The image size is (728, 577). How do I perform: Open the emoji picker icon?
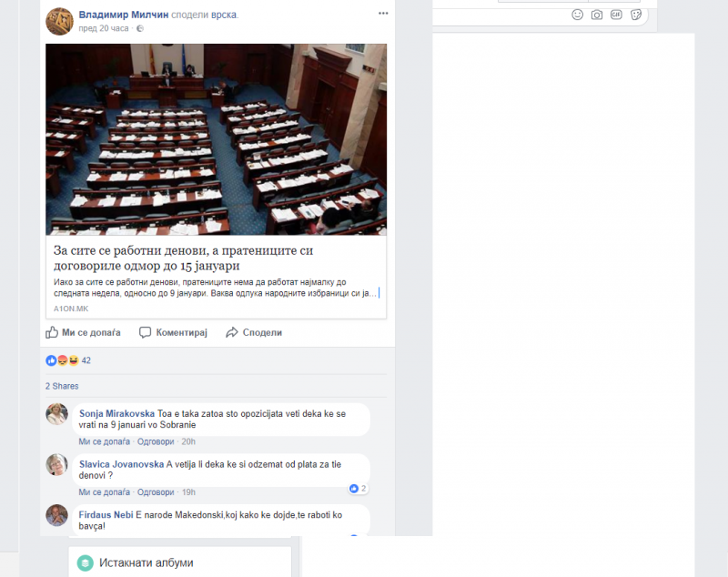click(577, 15)
